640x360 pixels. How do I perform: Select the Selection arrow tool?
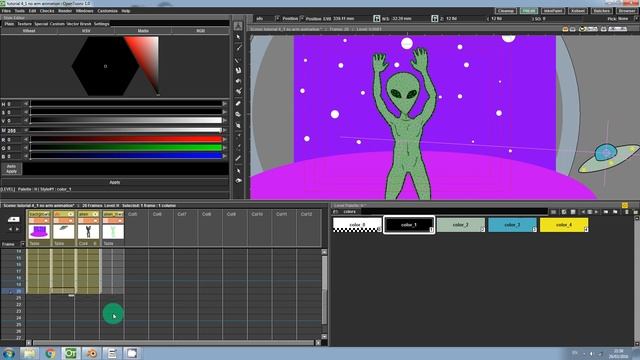pyautogui.click(x=238, y=37)
